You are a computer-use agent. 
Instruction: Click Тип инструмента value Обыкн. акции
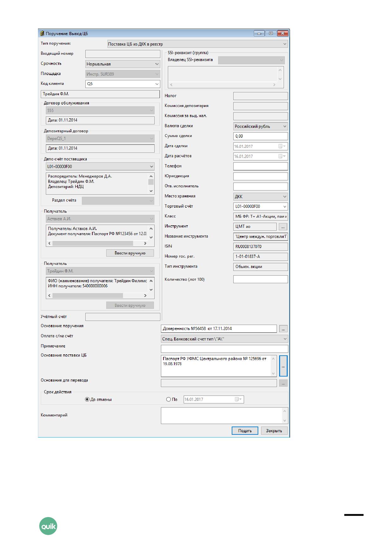point(260,267)
